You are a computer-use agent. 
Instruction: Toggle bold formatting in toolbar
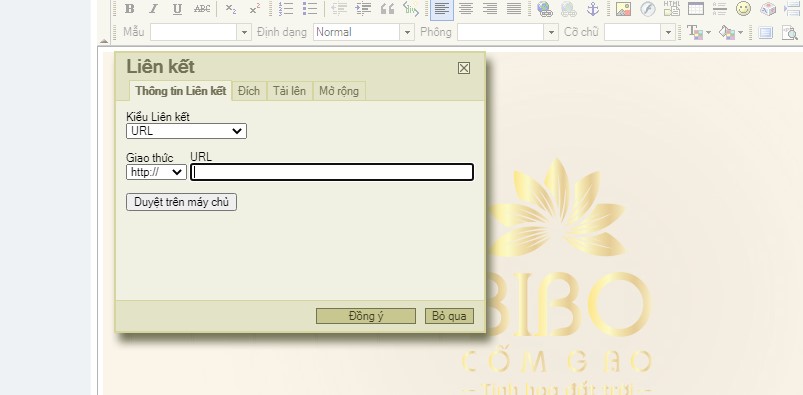click(x=130, y=9)
